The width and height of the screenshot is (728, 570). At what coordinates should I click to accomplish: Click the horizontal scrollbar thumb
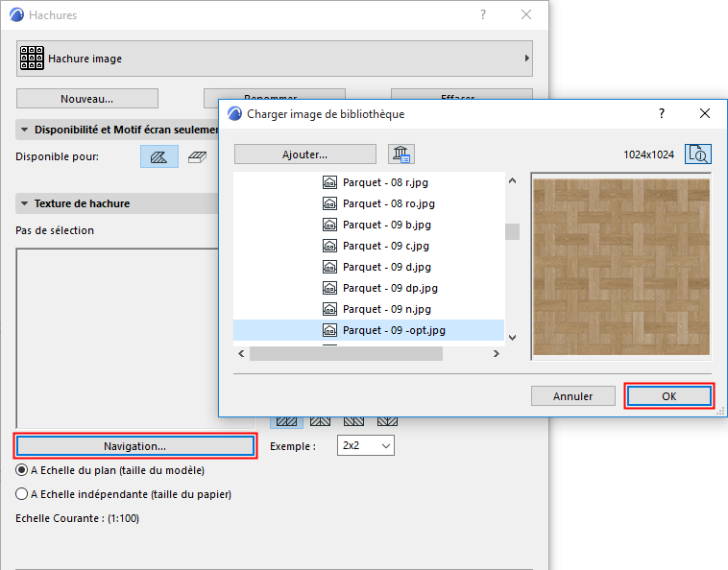[x=346, y=353]
